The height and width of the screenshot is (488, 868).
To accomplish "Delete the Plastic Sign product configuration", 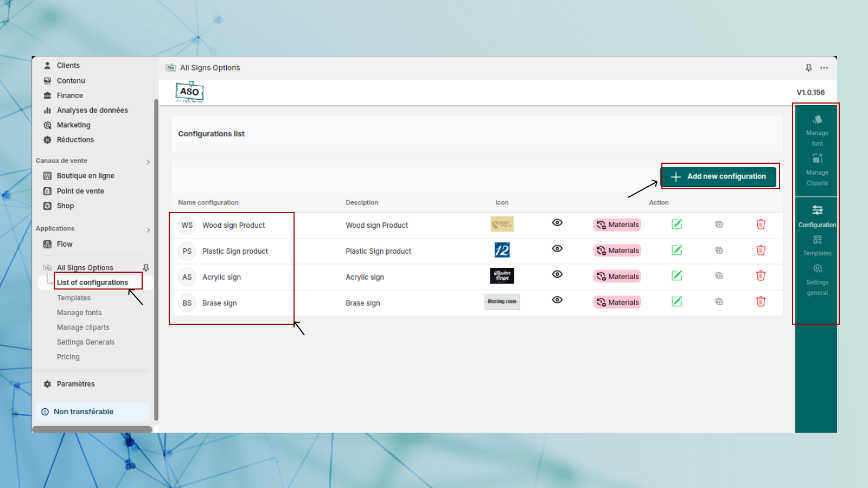I will point(761,251).
